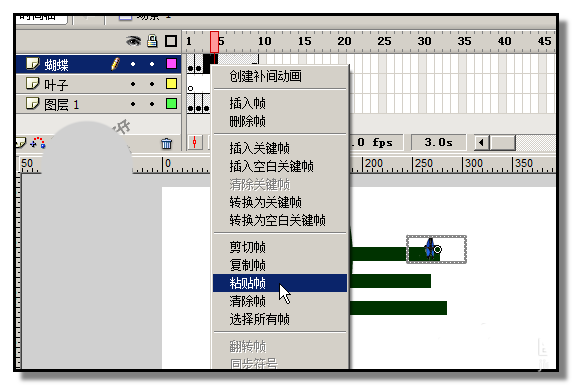Select 转换为空白关键帧 option

click(277, 220)
